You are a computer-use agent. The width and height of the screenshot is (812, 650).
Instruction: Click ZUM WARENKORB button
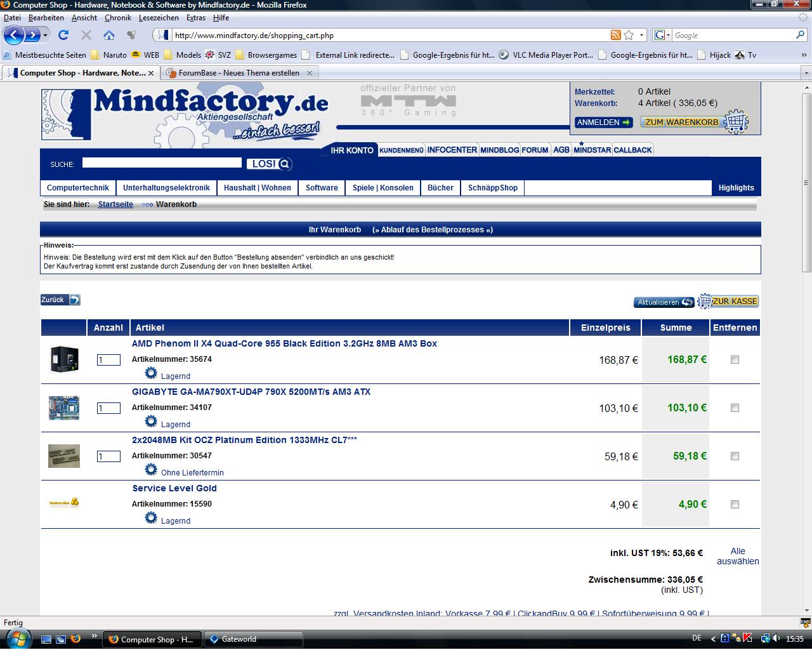point(694,122)
